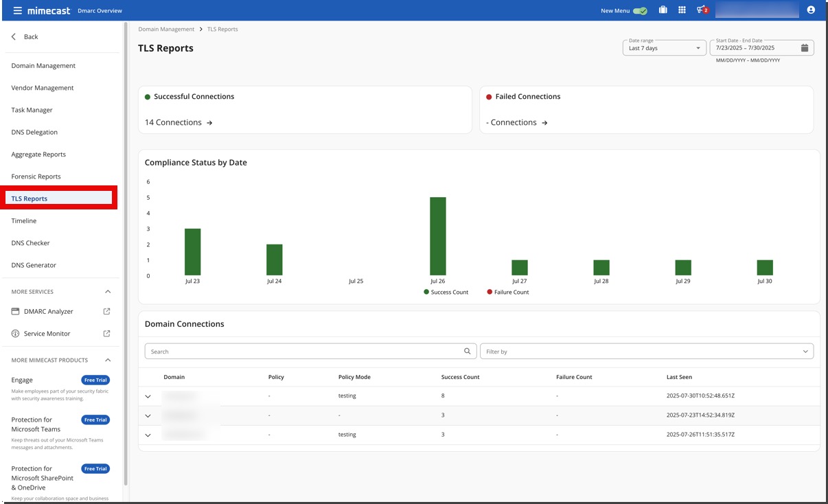Click Domain Management breadcrumb link
This screenshot has width=828, height=504.
(166, 30)
